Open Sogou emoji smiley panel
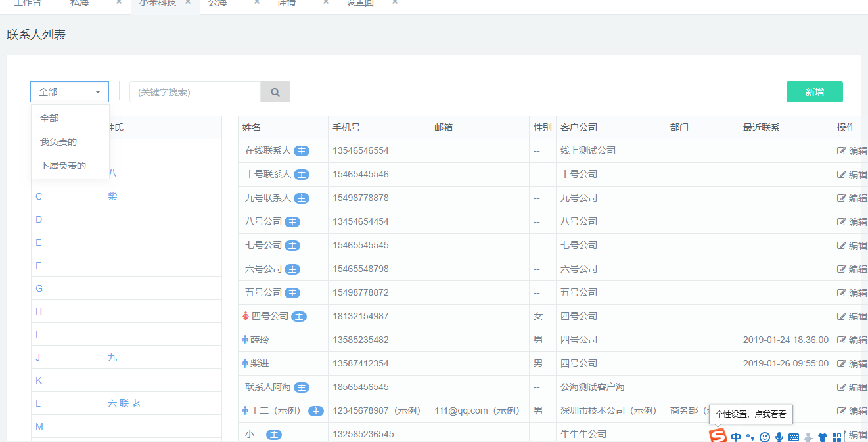This screenshot has height=442, width=868. tap(764, 437)
